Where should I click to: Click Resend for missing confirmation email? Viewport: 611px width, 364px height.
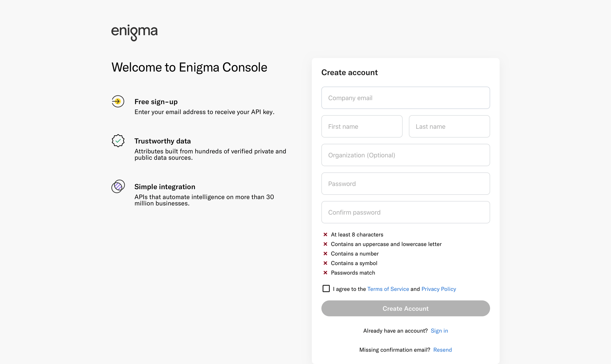click(x=442, y=349)
